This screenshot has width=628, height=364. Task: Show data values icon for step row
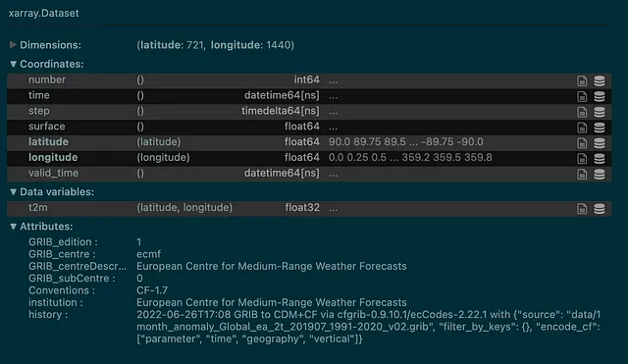(600, 112)
